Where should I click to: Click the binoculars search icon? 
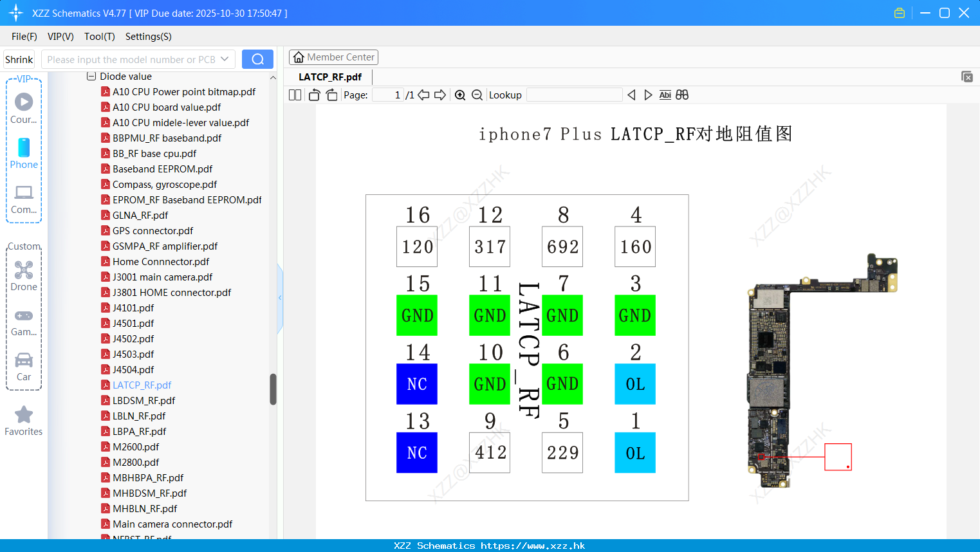tap(682, 95)
